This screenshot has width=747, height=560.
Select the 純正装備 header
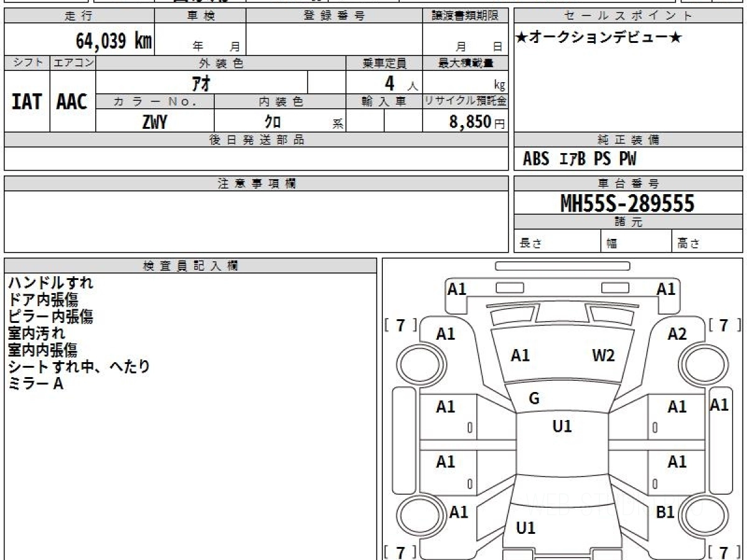628,140
